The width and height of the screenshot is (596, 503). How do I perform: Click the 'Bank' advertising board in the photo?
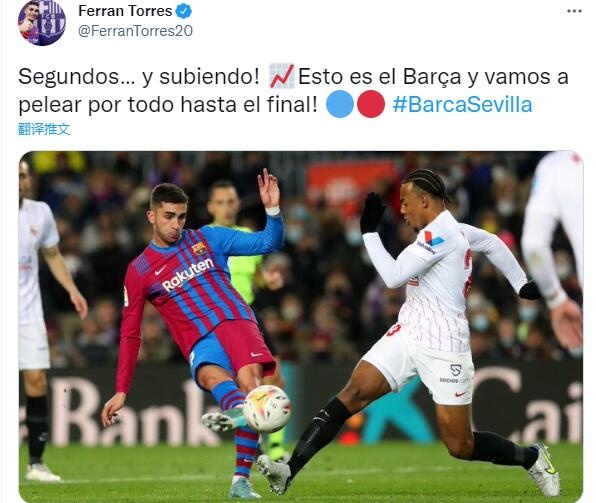[x=129, y=413]
